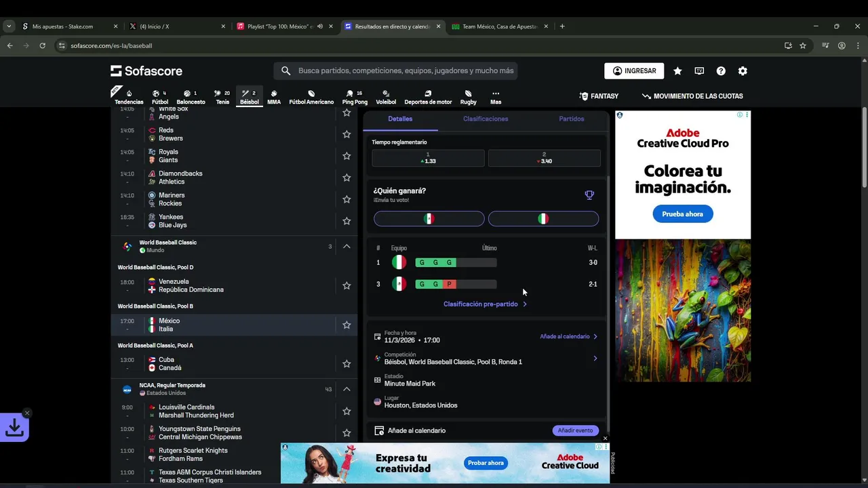Viewport: 868px width, 488px height.
Task: Click the Sofascore logo
Action: 146,71
